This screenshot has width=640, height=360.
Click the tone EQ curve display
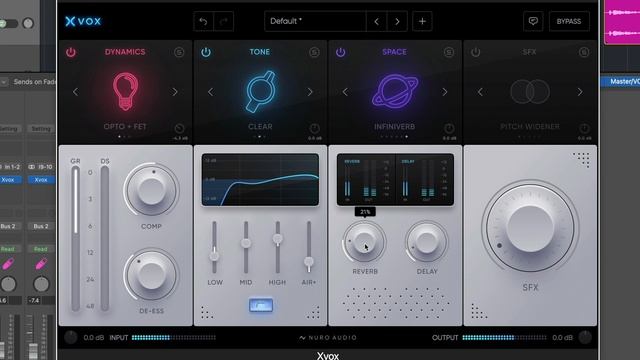click(260, 180)
